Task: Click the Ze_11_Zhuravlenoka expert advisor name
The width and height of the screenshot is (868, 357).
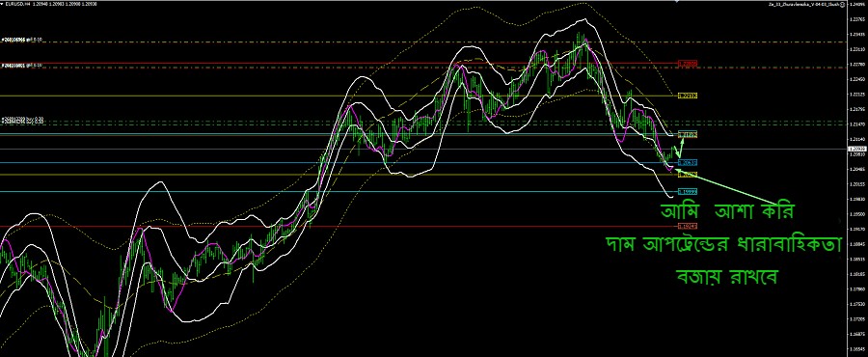Action: [x=803, y=5]
